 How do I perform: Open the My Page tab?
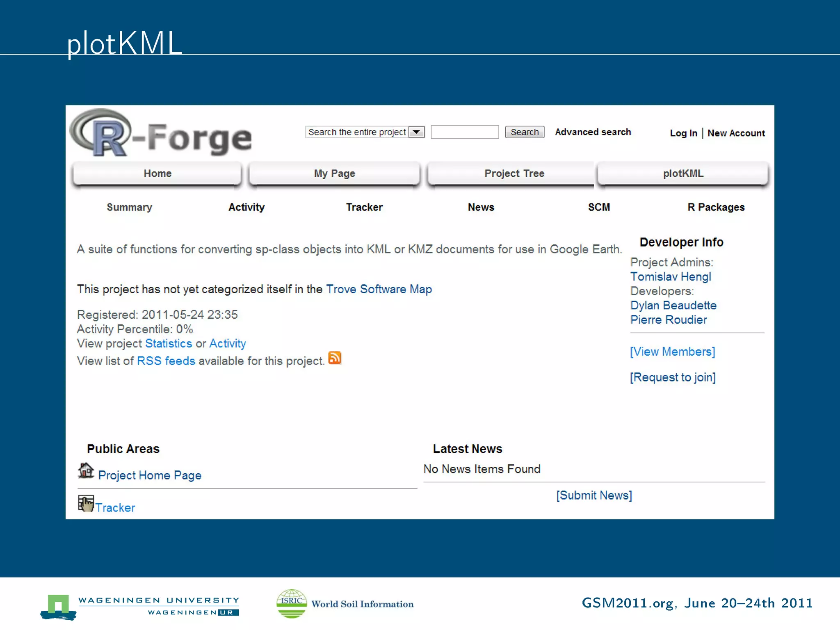(334, 173)
